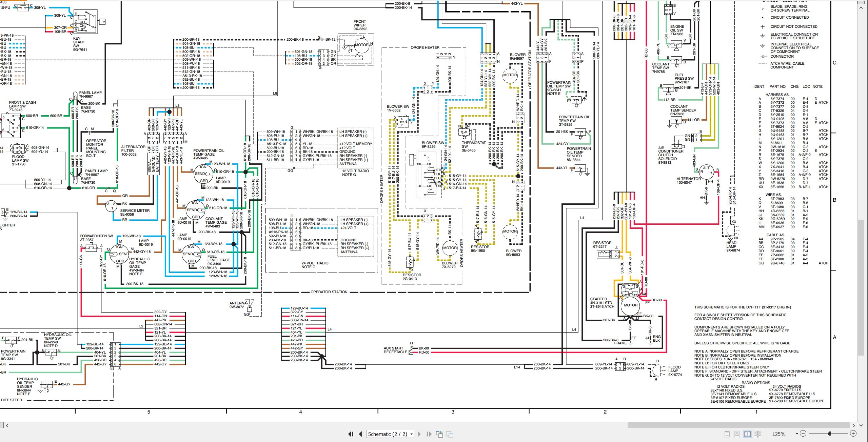
Task: Click the THERMOSTAT SW 3E-5465 label
Action: pyautogui.click(x=474, y=146)
